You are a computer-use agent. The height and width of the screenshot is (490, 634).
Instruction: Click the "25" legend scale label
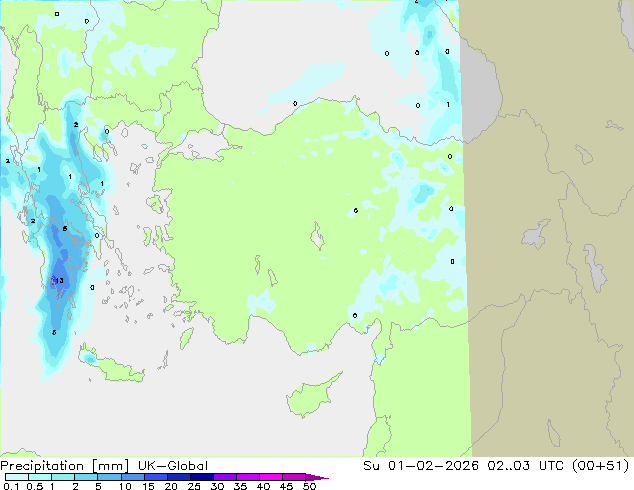(x=194, y=486)
